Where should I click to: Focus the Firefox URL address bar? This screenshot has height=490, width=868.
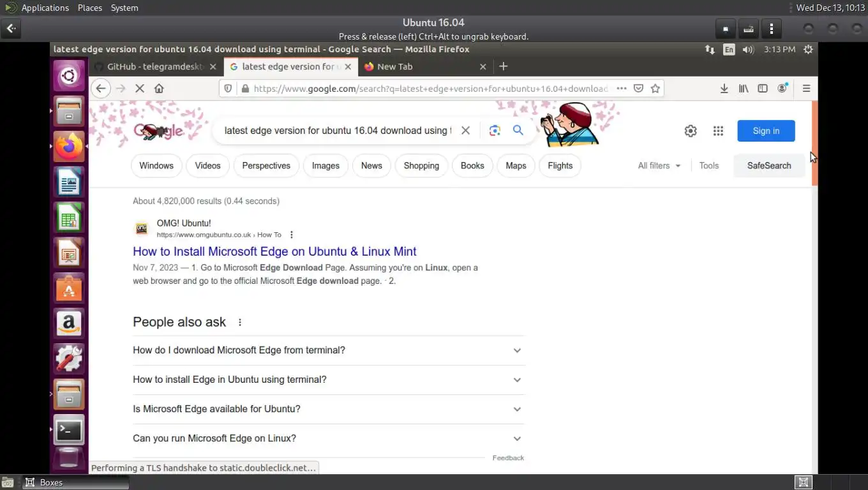point(431,89)
